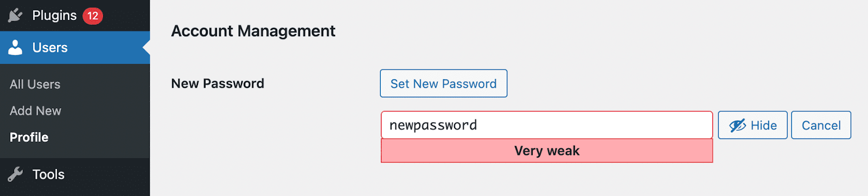Open the Tools menu item
Image resolution: width=868 pixels, height=196 pixels.
tap(75, 174)
